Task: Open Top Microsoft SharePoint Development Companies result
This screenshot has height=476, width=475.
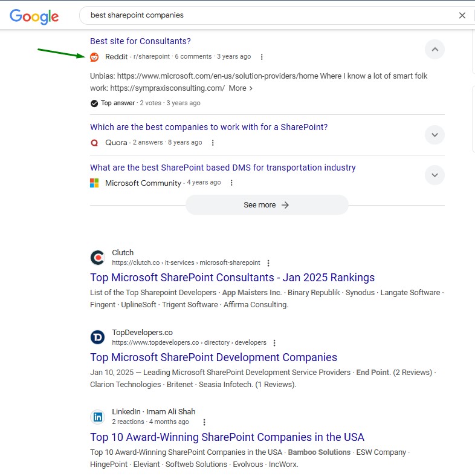Action: tap(213, 357)
